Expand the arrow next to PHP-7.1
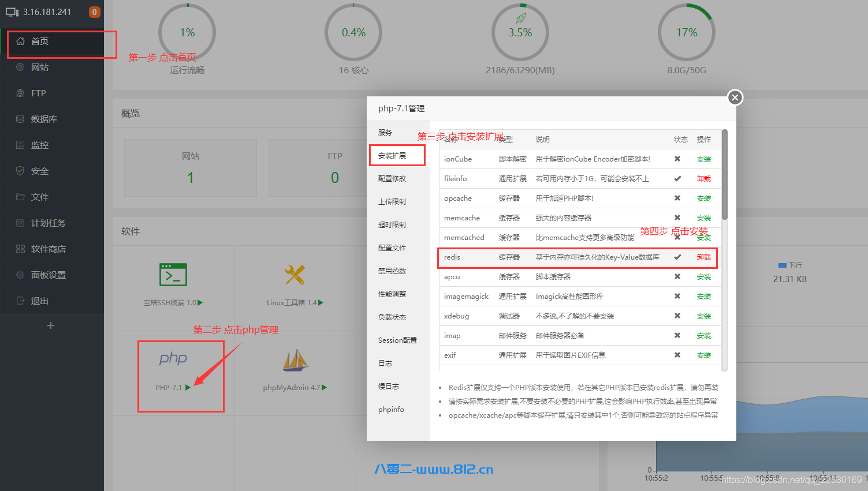The height and width of the screenshot is (491, 868). point(188,388)
